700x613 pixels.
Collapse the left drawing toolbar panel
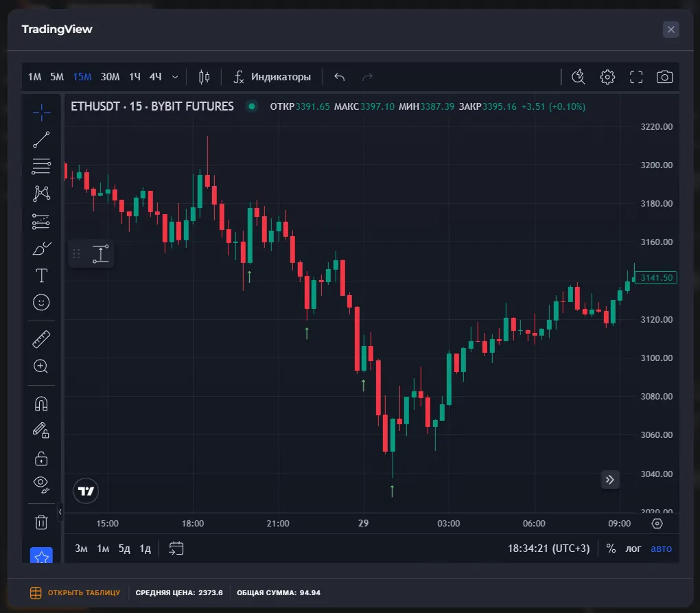(x=60, y=512)
